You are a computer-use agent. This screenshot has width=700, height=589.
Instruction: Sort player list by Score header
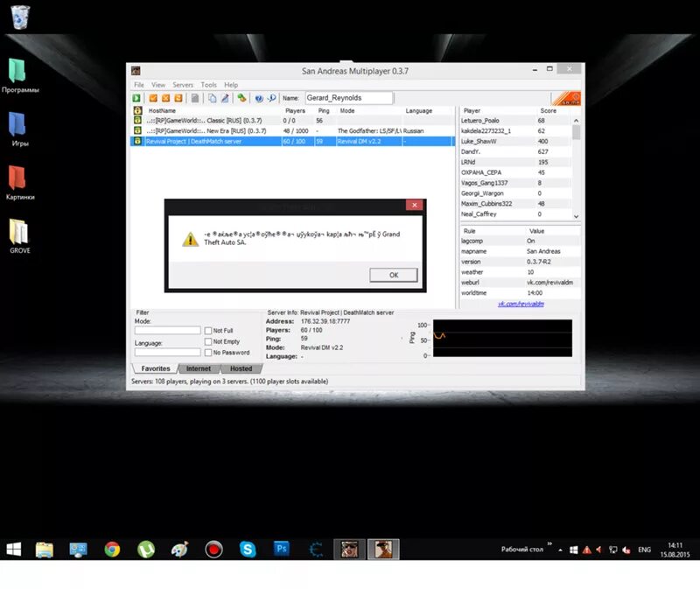coord(549,111)
